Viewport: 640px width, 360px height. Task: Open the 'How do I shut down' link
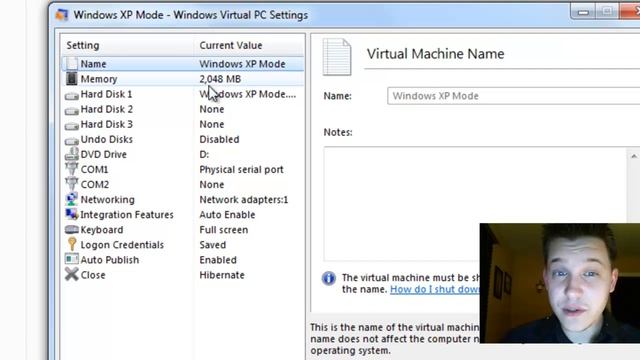[x=435, y=289]
